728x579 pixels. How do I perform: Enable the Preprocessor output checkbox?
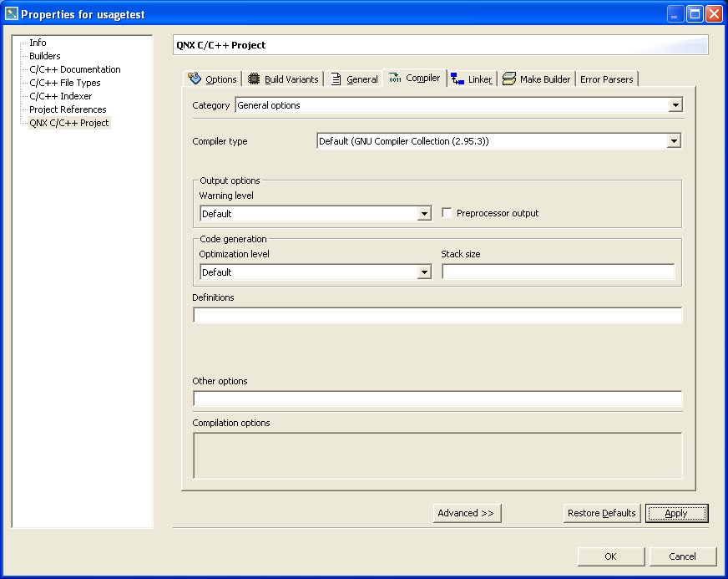click(x=447, y=213)
